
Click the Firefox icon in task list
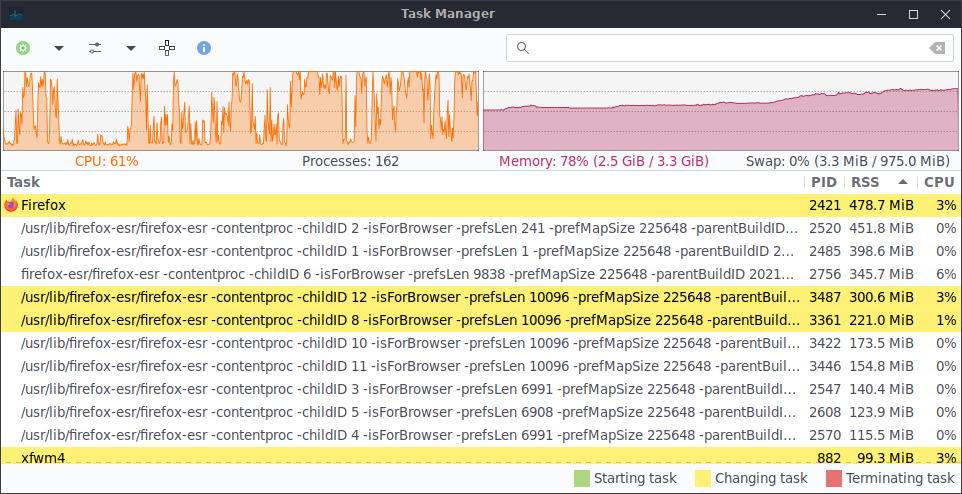click(x=11, y=206)
